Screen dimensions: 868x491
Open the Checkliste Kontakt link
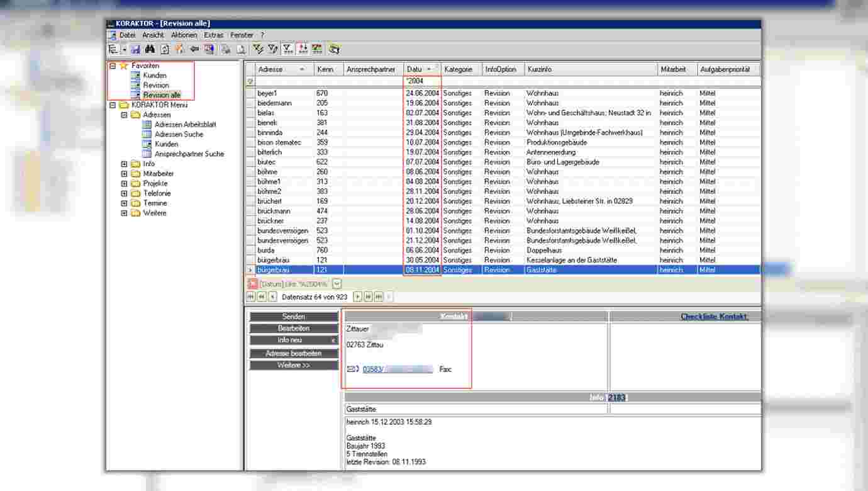714,317
